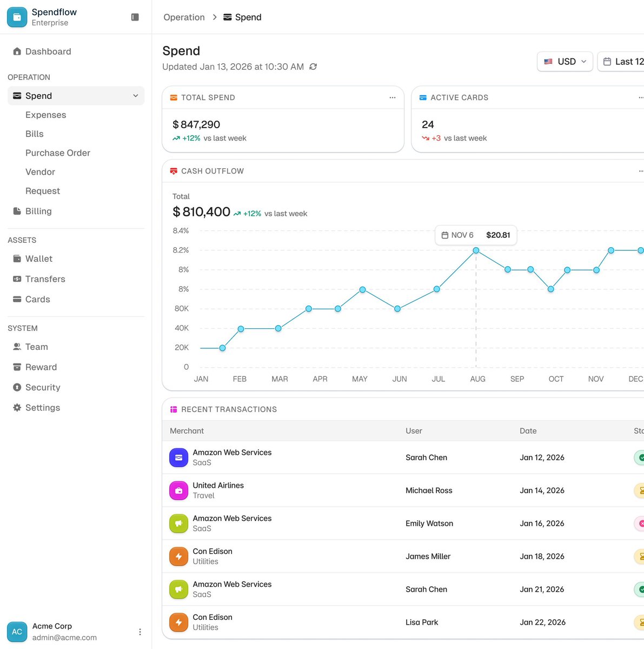Click the Reward box icon

[x=17, y=367]
